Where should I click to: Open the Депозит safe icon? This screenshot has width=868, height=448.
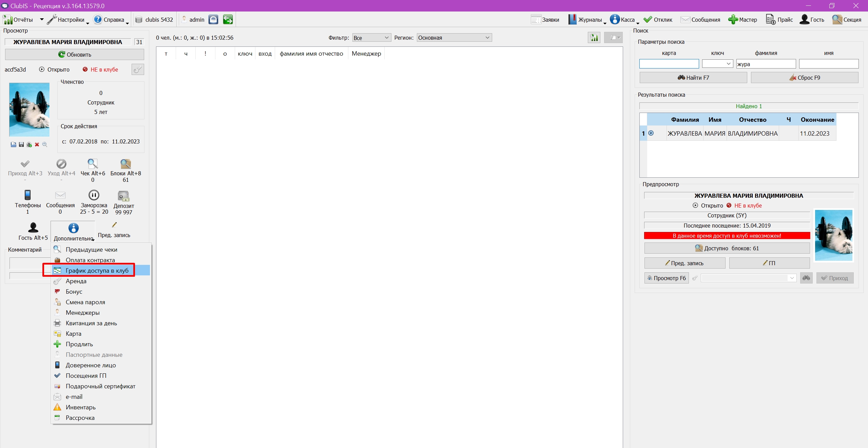[123, 196]
